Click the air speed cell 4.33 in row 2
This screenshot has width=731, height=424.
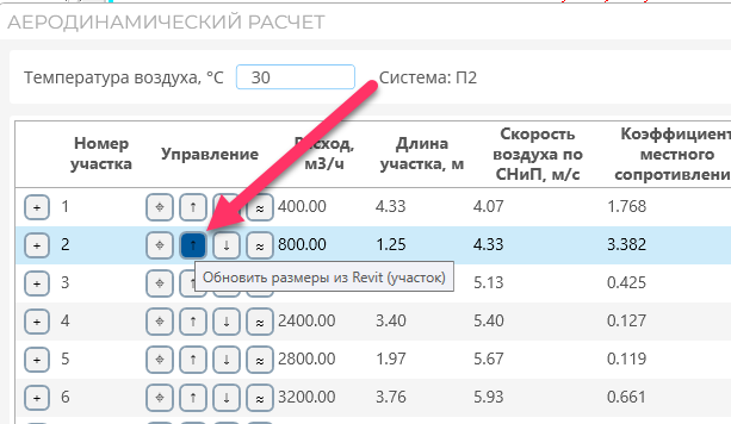click(x=489, y=244)
